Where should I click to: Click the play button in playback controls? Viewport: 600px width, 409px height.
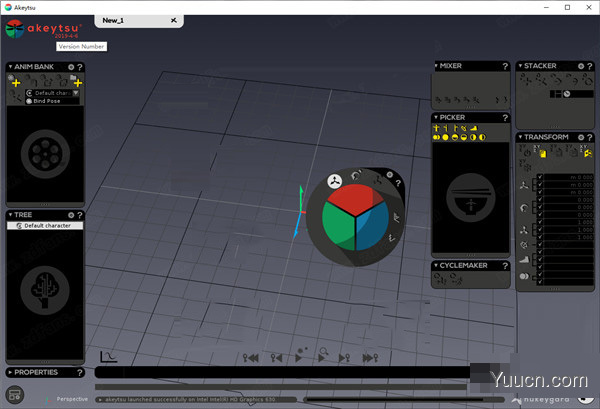pyautogui.click(x=299, y=357)
